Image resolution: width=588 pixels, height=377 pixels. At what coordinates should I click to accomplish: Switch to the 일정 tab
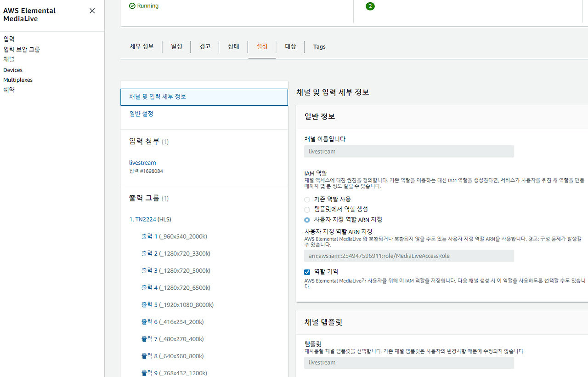point(176,46)
